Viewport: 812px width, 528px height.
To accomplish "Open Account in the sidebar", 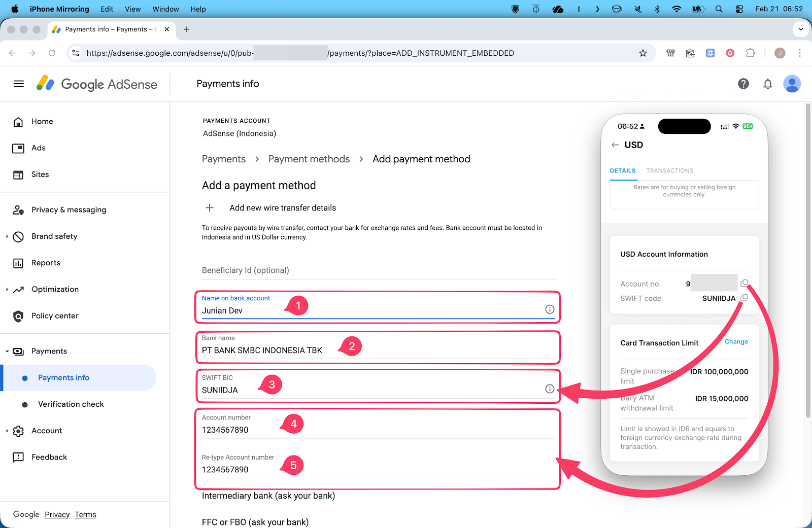I will (47, 431).
